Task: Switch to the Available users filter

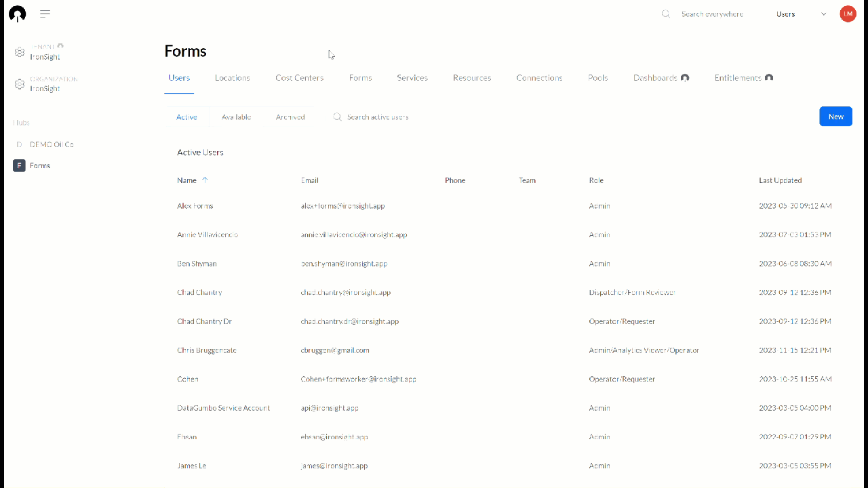Action: 236,117
